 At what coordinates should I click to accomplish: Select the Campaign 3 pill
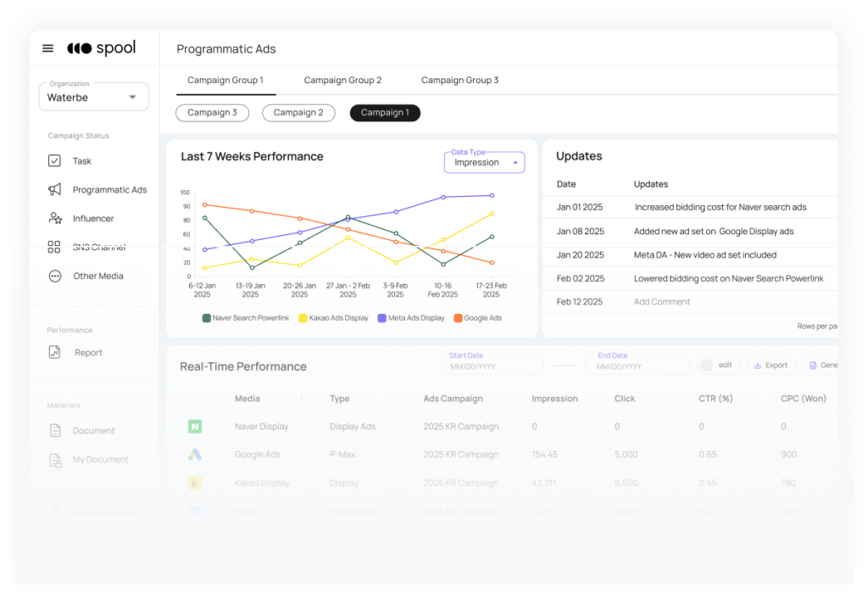pyautogui.click(x=212, y=113)
